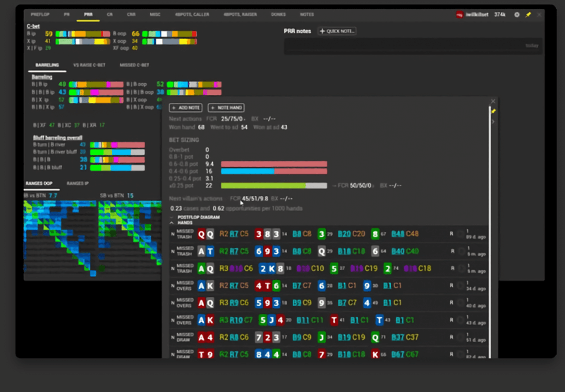This screenshot has height=392, width=565.
Task: Switch to the PREFLOP tab
Action: pyautogui.click(x=40, y=14)
